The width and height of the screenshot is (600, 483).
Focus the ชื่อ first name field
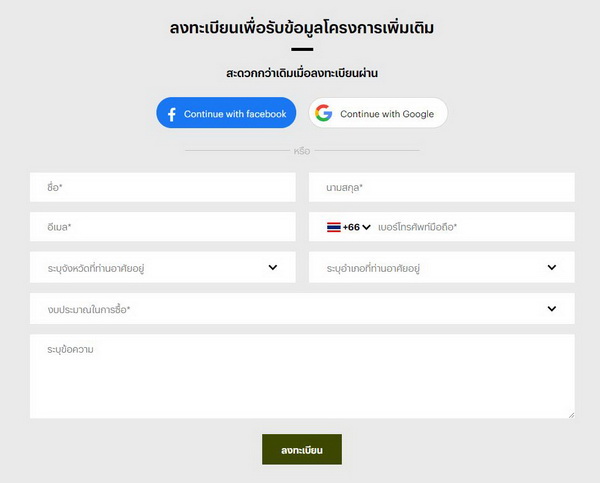tap(163, 187)
